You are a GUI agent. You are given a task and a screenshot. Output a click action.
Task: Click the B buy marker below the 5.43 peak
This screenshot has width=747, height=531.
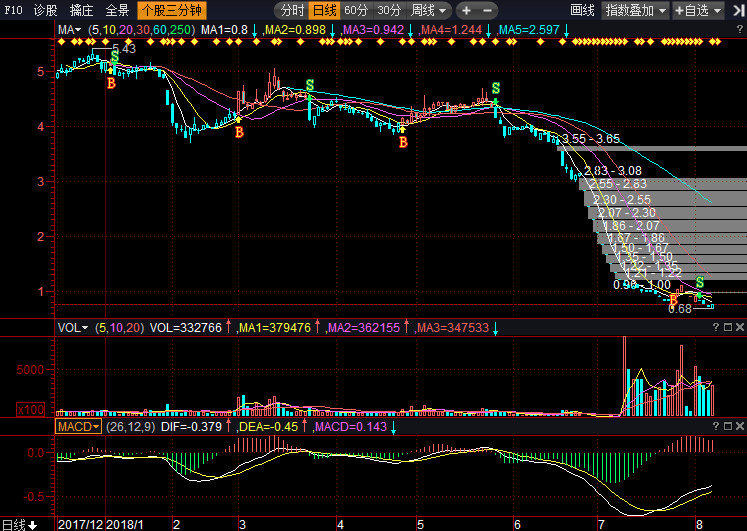tap(111, 83)
